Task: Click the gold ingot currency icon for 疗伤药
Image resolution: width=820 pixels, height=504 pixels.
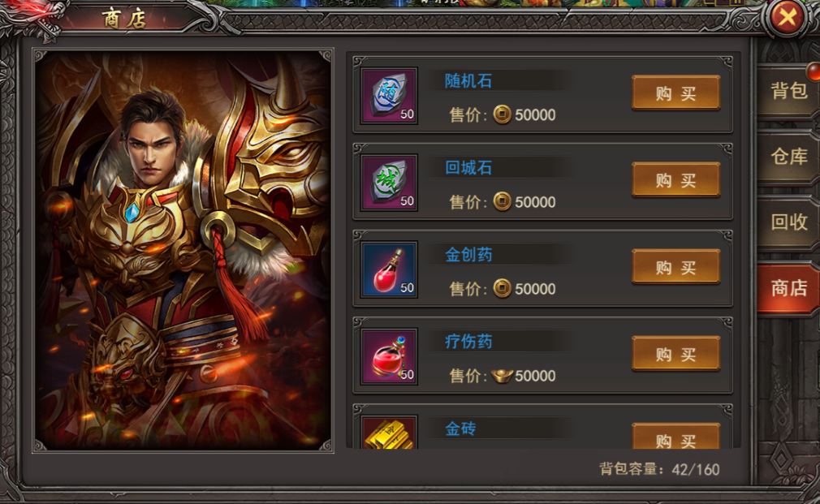Action: coord(502,376)
